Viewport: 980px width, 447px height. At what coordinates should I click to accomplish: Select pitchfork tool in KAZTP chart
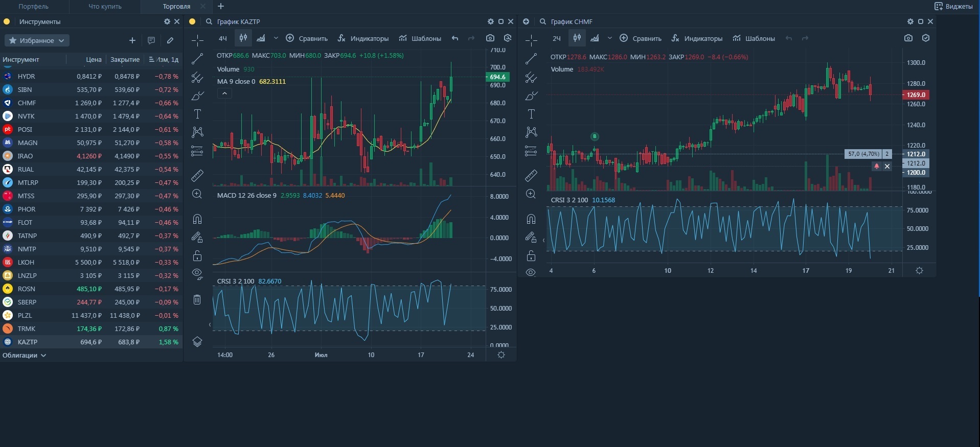tap(197, 77)
